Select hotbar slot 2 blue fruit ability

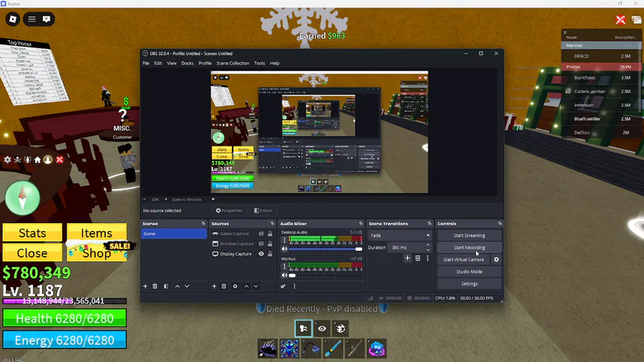point(290,348)
